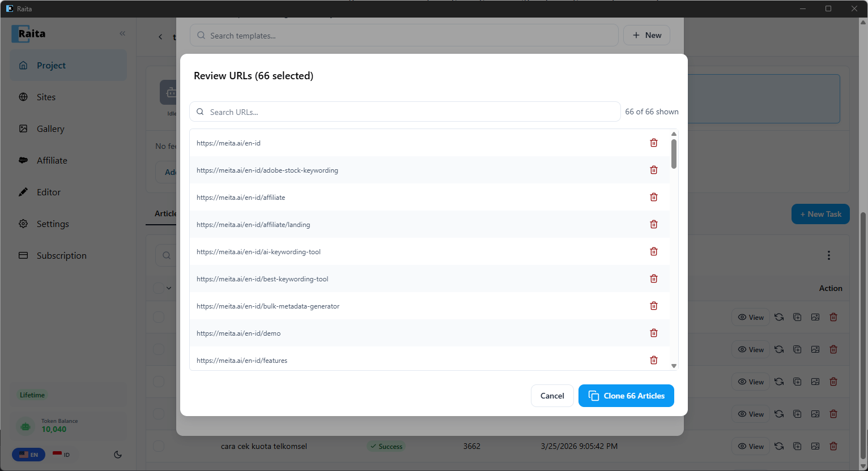Screen dimensions: 868x471
Task: Collapse the sidebar with double-chevron icon
Action: pos(122,33)
